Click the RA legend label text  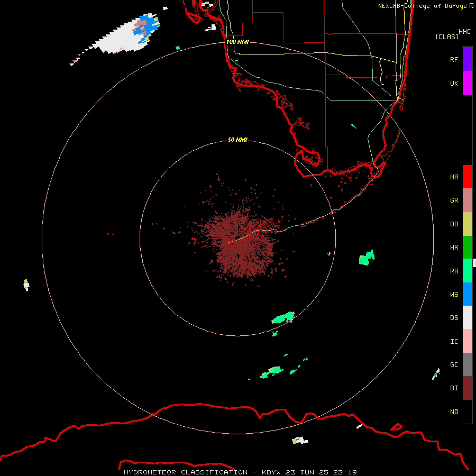(x=454, y=271)
